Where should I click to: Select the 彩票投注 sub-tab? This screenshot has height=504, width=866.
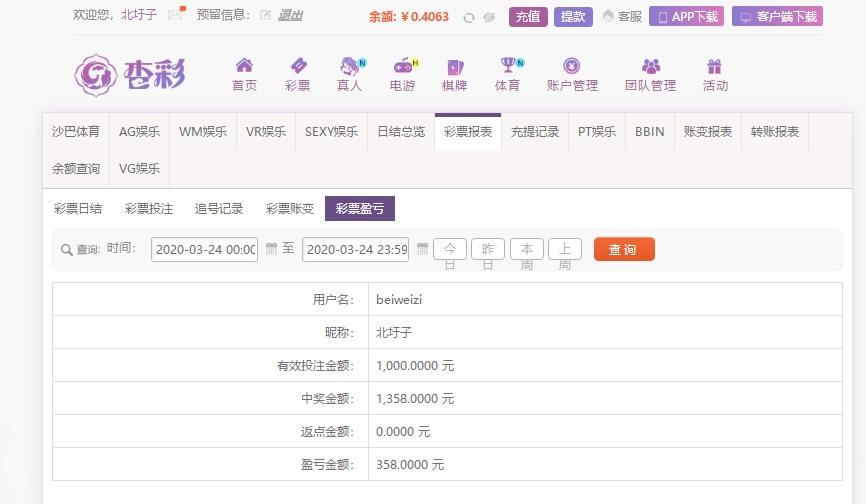pyautogui.click(x=149, y=209)
